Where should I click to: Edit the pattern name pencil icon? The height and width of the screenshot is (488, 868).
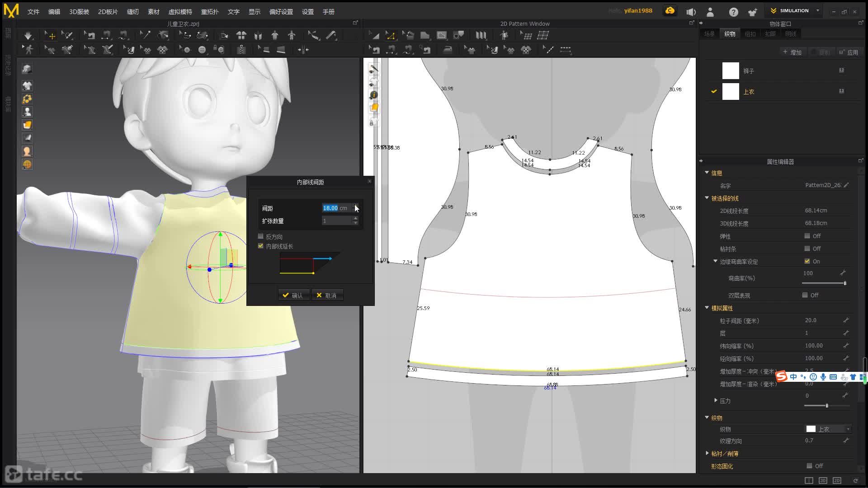click(x=846, y=185)
